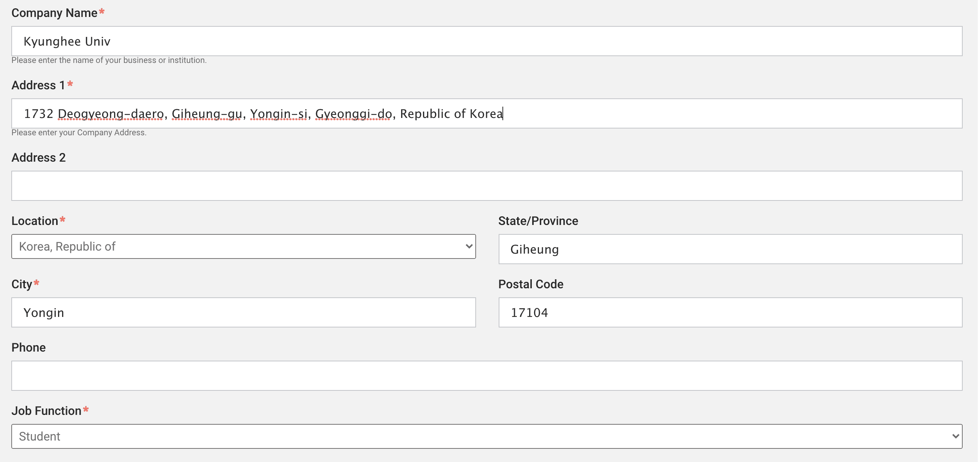
Task: Click the Phone label text
Action: pos(29,347)
